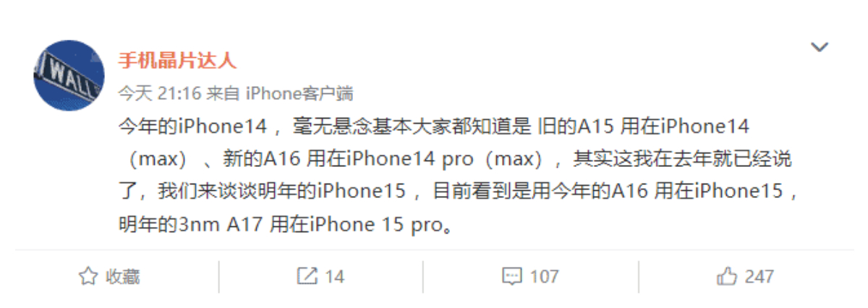The height and width of the screenshot is (308, 868).
Task: Click divider between 收藏 and repost
Action: point(219,276)
